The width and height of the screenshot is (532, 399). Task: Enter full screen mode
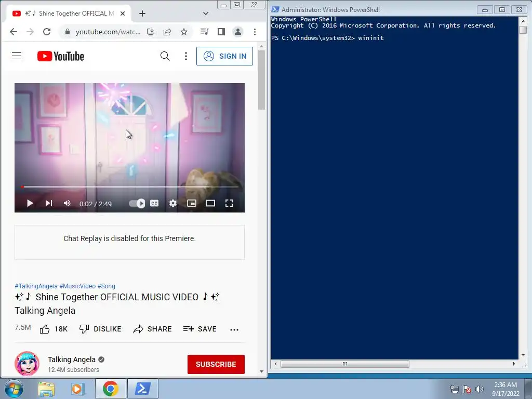pos(229,203)
